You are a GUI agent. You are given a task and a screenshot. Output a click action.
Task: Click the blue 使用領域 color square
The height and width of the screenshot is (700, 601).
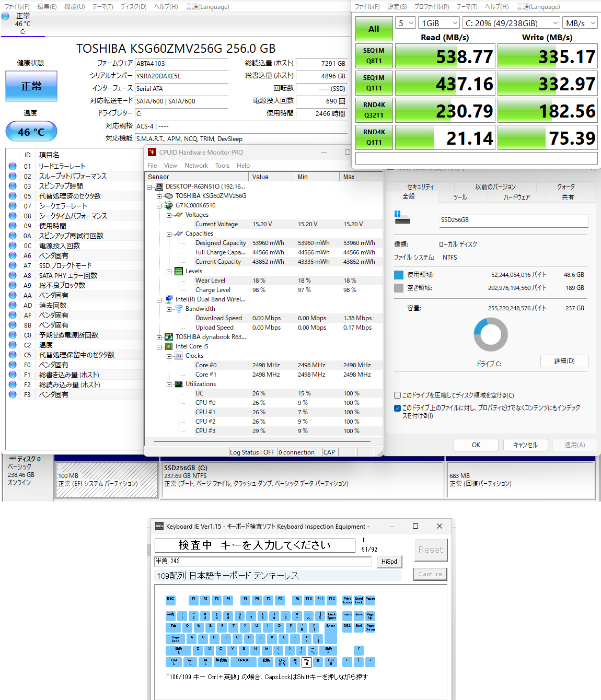(x=399, y=275)
